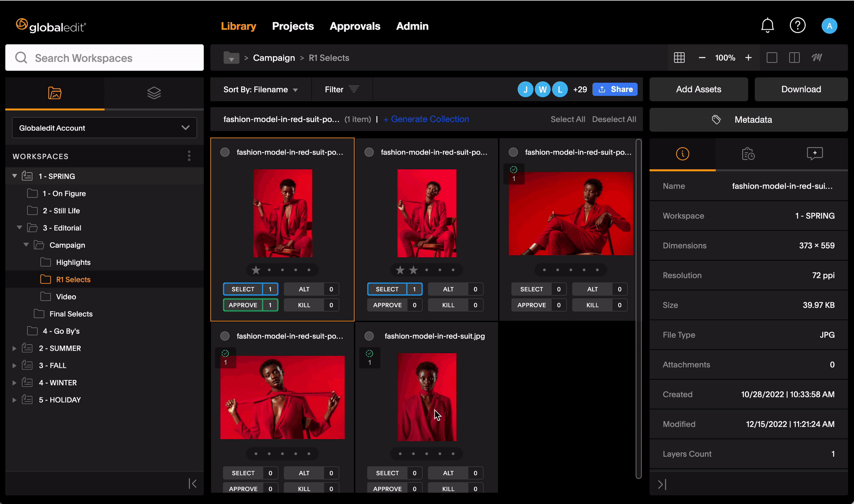Collapse the Campaign folder
Screen dimensions: 854x504
coord(26,245)
